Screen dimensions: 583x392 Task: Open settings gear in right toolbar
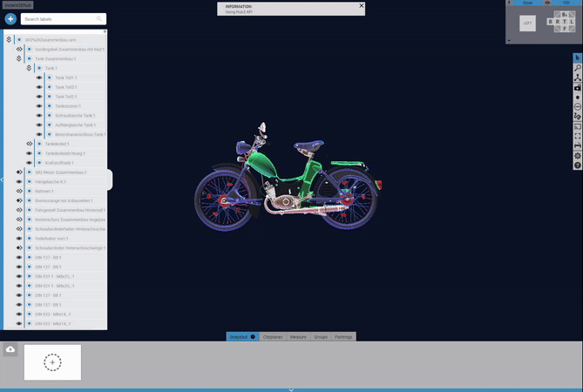pos(578,156)
